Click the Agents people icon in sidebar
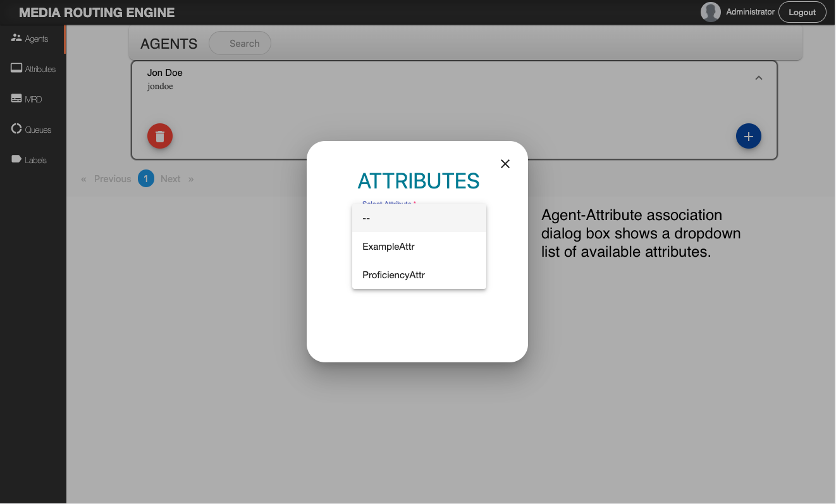Screen dimensions: 836x504 point(16,38)
